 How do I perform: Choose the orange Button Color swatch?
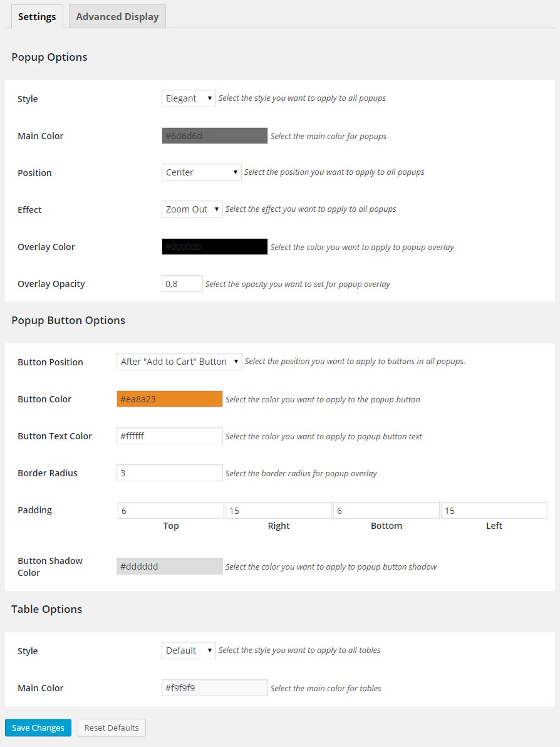tap(169, 399)
